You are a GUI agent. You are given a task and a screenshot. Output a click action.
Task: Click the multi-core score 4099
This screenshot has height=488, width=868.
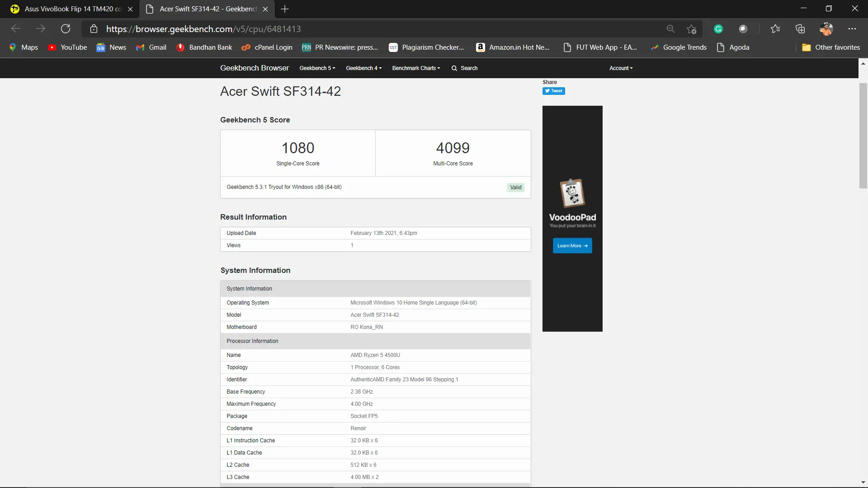[x=453, y=148]
